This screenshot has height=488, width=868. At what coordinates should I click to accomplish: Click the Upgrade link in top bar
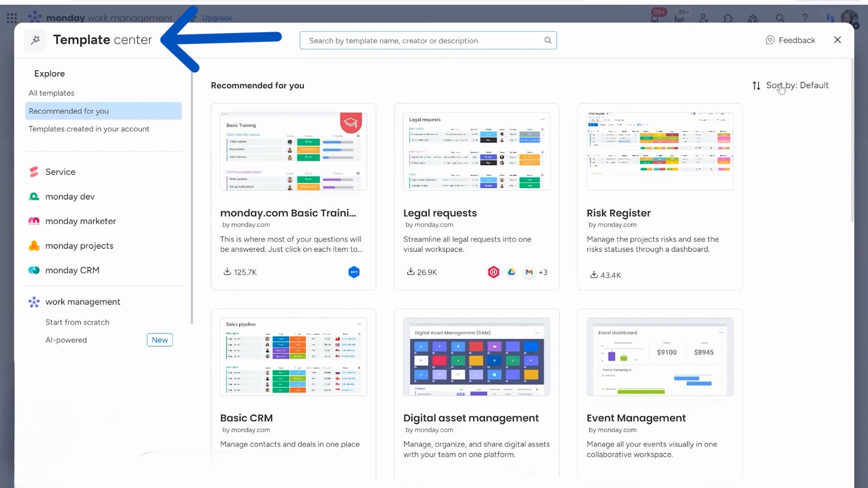pyautogui.click(x=217, y=18)
